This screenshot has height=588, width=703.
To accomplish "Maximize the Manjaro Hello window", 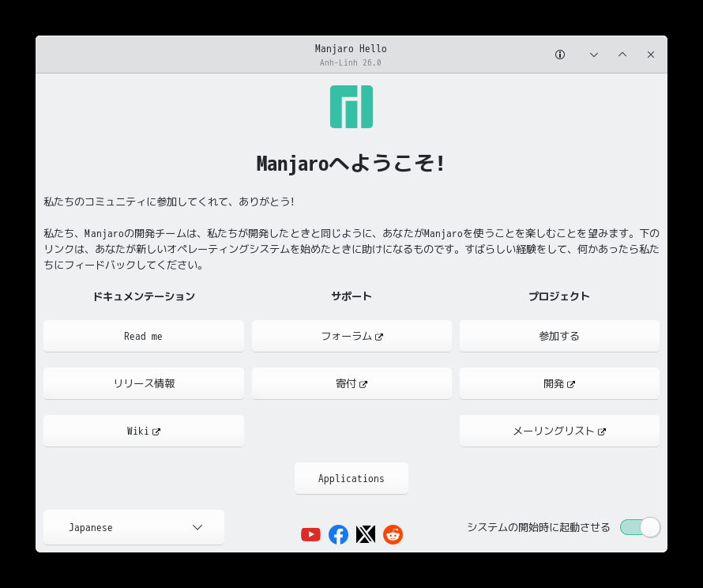I will pos(622,55).
